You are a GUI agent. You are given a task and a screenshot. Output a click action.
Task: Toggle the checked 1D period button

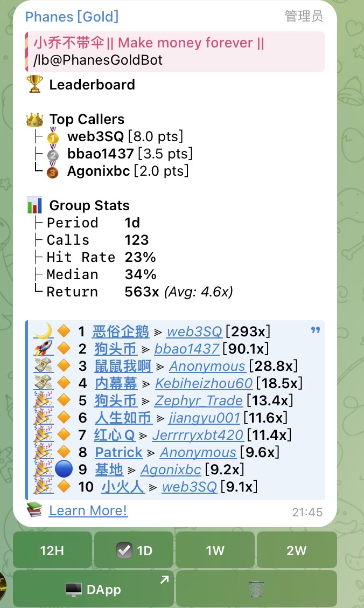tap(134, 550)
